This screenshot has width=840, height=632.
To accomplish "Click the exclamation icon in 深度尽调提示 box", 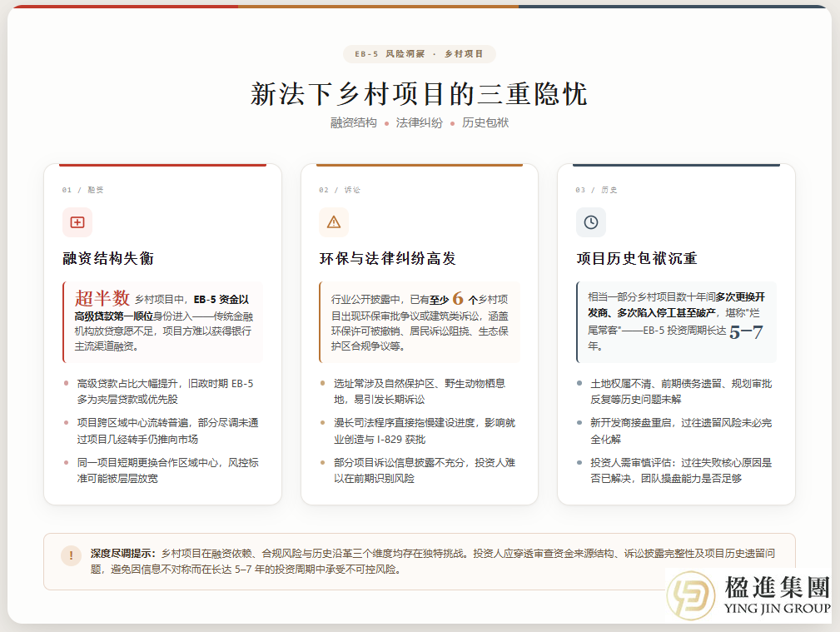I will [71, 555].
